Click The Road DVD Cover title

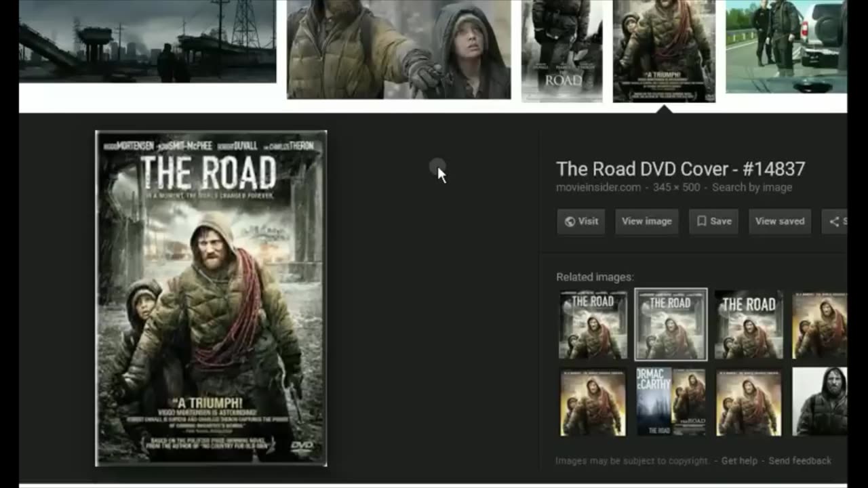[680, 169]
